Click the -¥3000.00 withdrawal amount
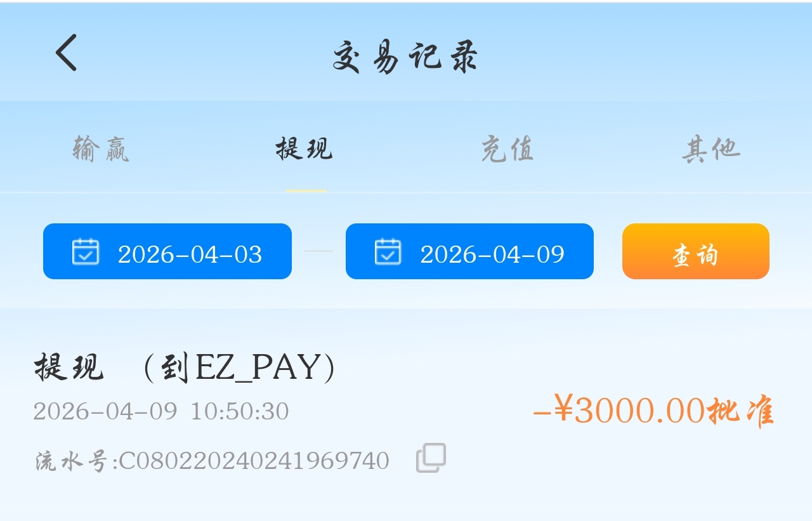 619,410
